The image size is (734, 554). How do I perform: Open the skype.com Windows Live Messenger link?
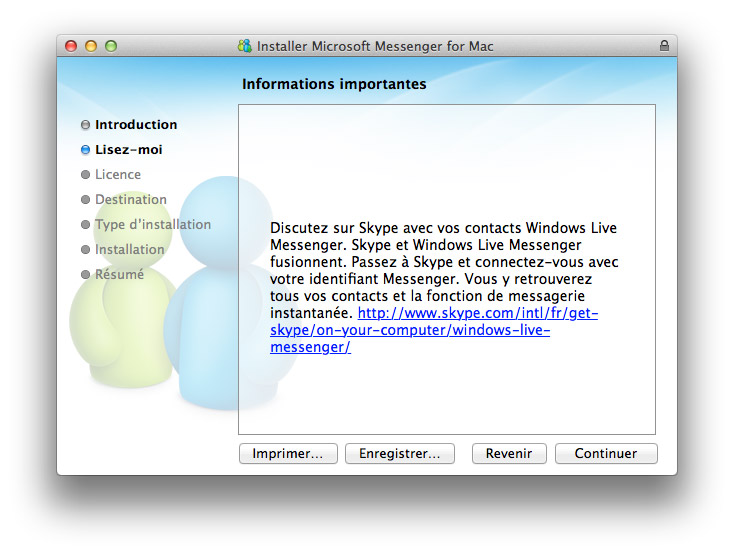coord(434,330)
